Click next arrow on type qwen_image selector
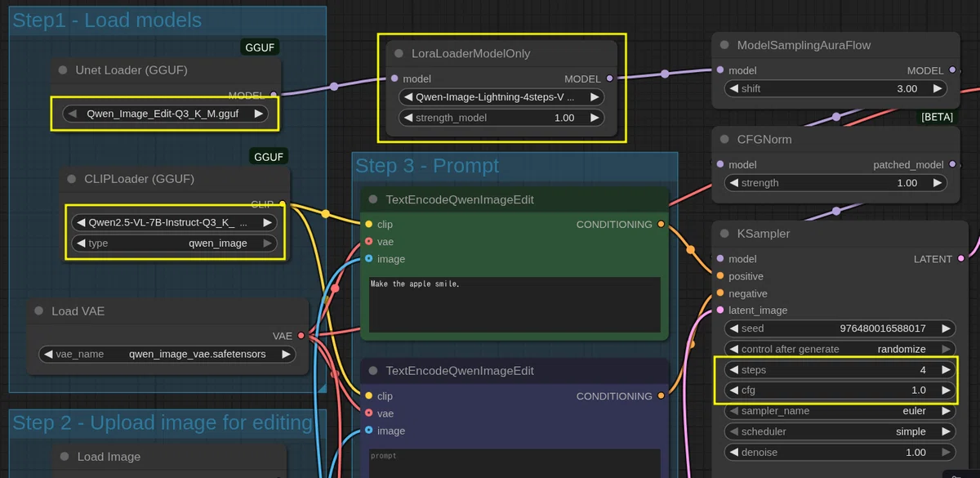Image resolution: width=980 pixels, height=478 pixels. click(x=267, y=243)
